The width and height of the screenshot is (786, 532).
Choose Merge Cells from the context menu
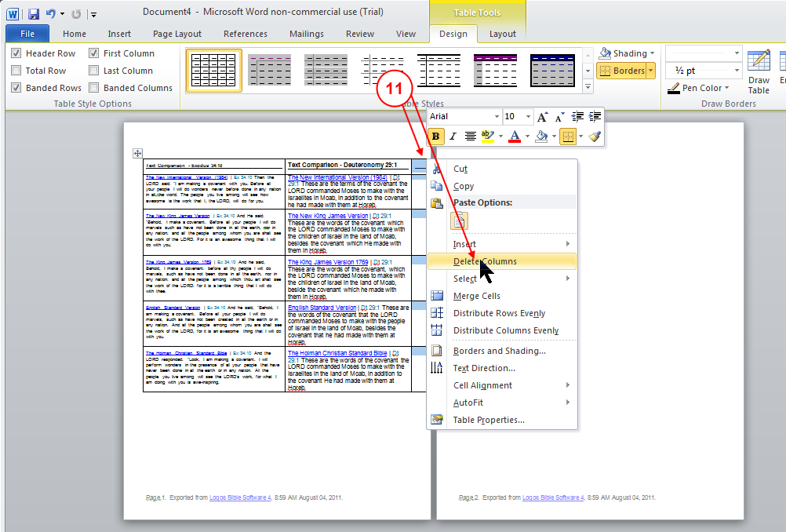502,296
